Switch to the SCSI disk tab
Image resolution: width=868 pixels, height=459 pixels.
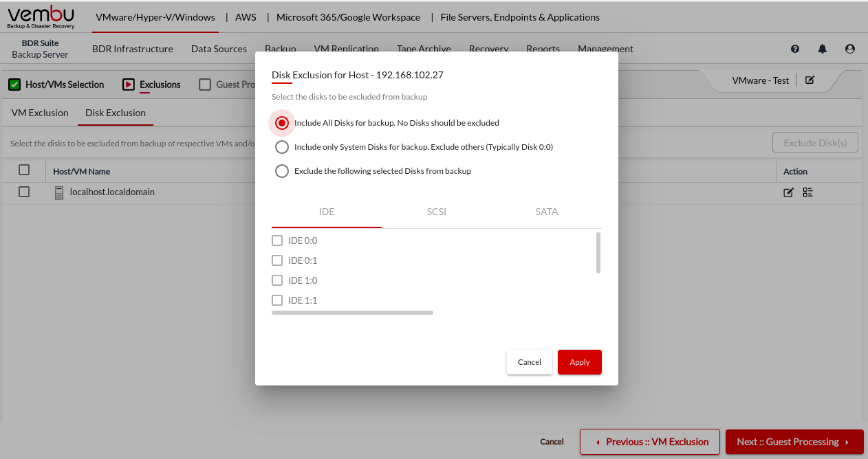[436, 212]
